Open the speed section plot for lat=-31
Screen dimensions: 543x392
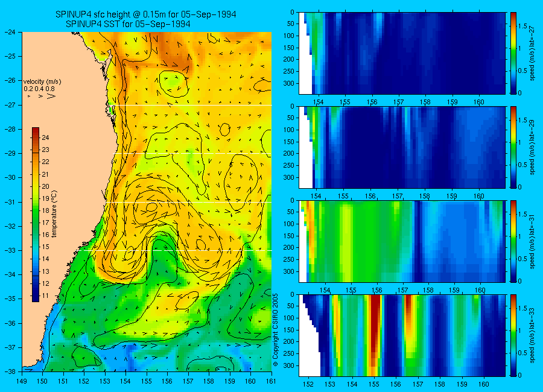(402, 241)
